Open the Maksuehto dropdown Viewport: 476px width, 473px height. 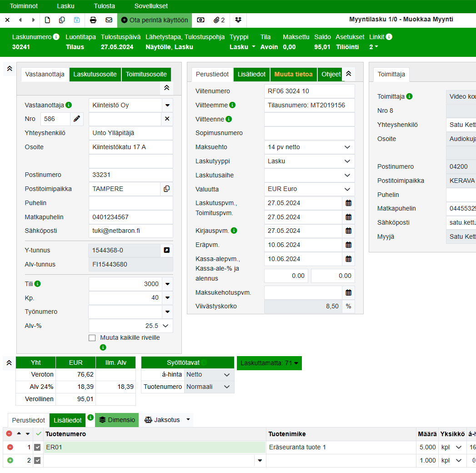(x=309, y=147)
